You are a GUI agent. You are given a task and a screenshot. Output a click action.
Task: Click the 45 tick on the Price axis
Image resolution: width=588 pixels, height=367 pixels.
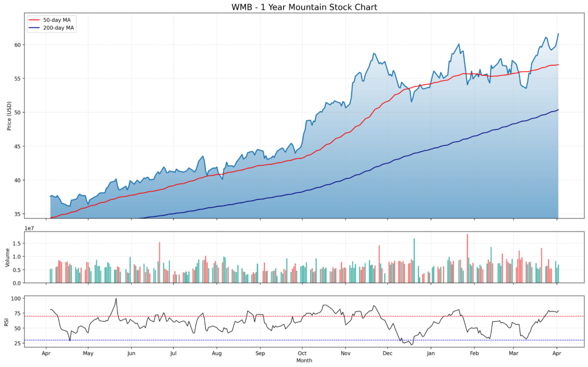click(17, 146)
